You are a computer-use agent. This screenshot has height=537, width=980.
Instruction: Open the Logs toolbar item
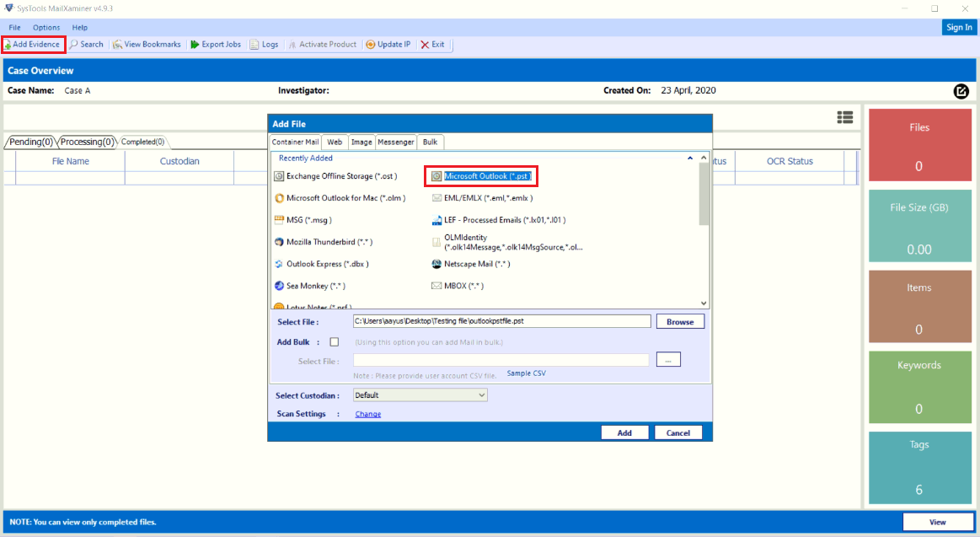pyautogui.click(x=265, y=45)
